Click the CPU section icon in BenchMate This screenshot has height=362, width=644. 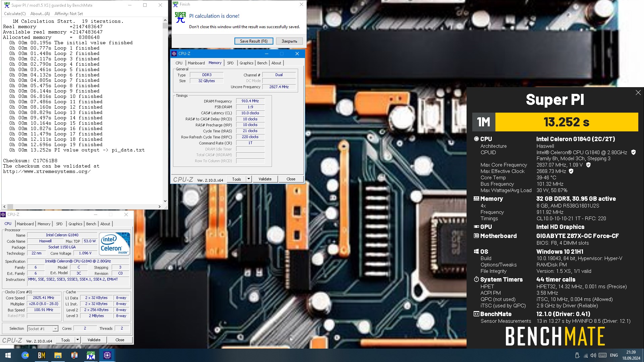point(476,139)
